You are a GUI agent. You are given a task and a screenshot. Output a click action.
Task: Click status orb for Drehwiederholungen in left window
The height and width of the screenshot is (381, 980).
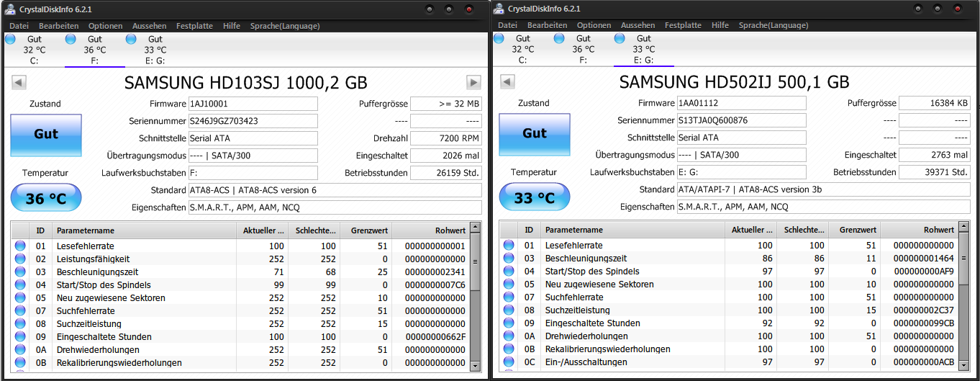pos(20,349)
